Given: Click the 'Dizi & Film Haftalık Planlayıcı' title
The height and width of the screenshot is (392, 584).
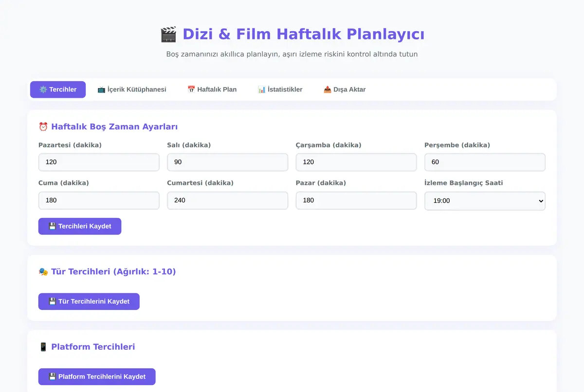Looking at the screenshot, I should (x=292, y=35).
